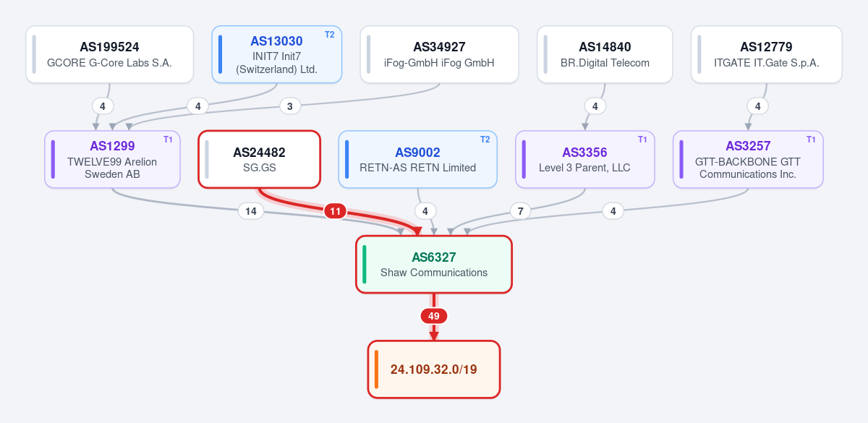Open the AS9002 RETN Limited node
868x423 pixels.
[417, 159]
